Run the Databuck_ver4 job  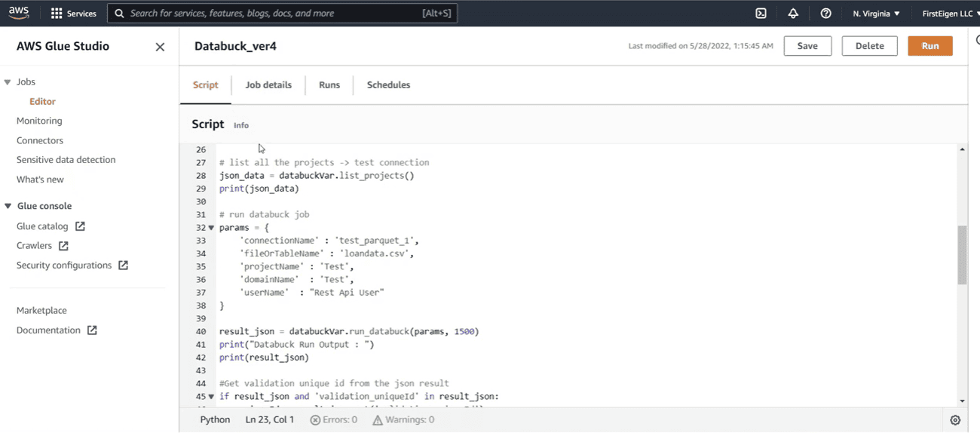930,46
